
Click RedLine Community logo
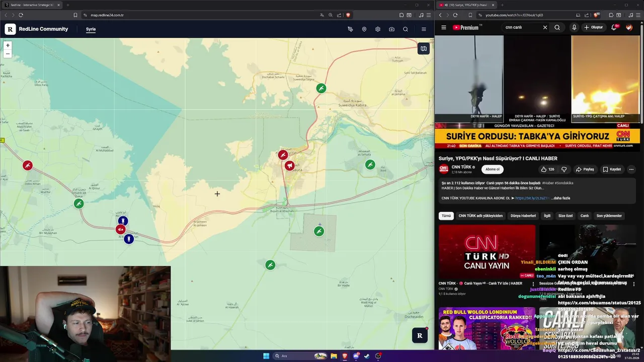[36, 29]
